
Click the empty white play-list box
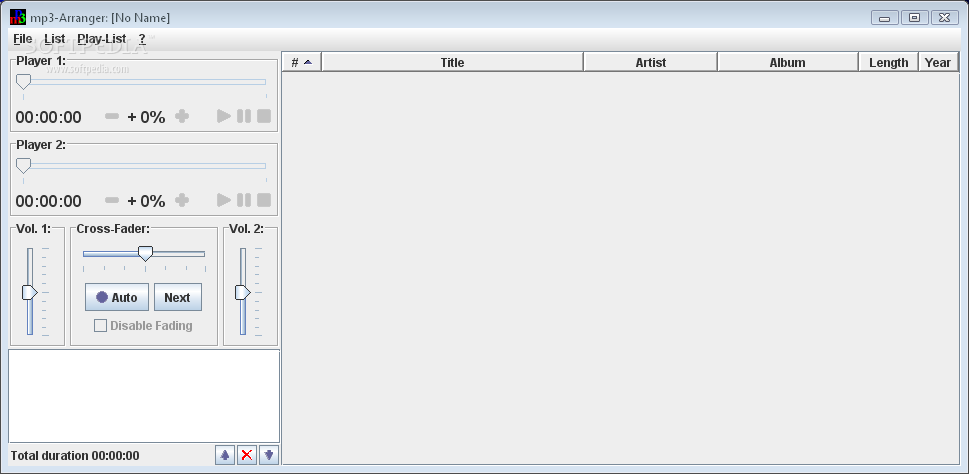(x=144, y=396)
